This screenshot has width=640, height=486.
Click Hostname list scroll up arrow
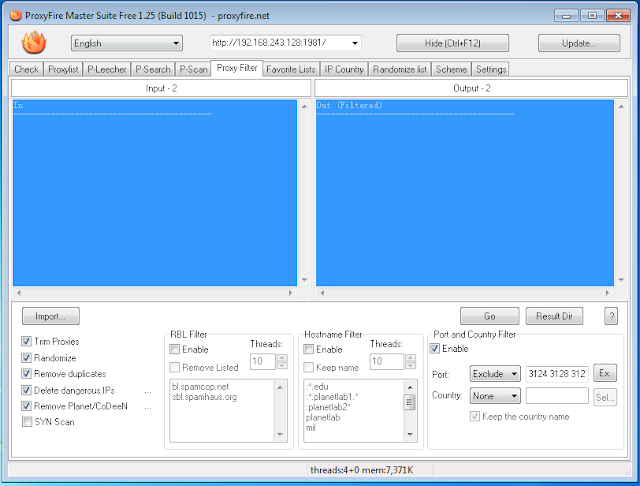[410, 387]
